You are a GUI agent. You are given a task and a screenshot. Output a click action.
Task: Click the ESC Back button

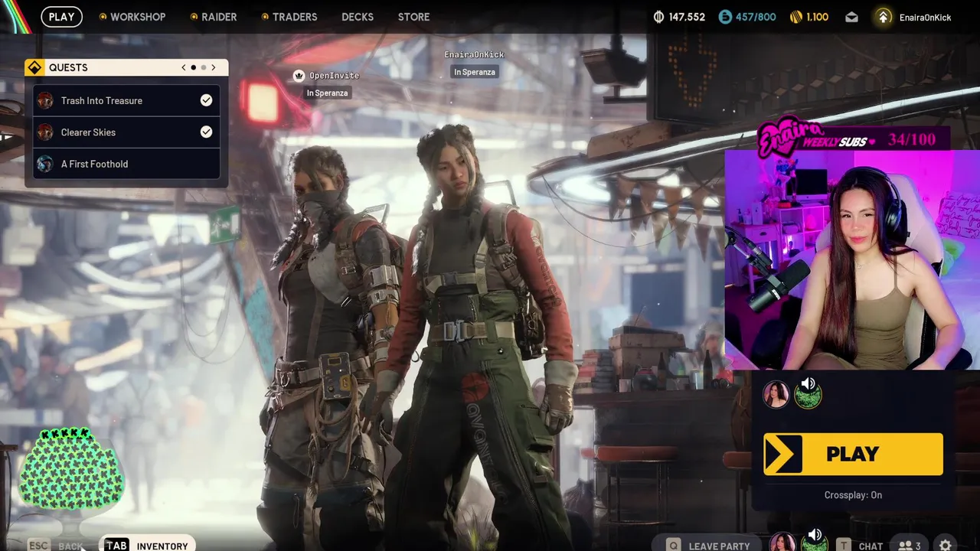point(55,546)
